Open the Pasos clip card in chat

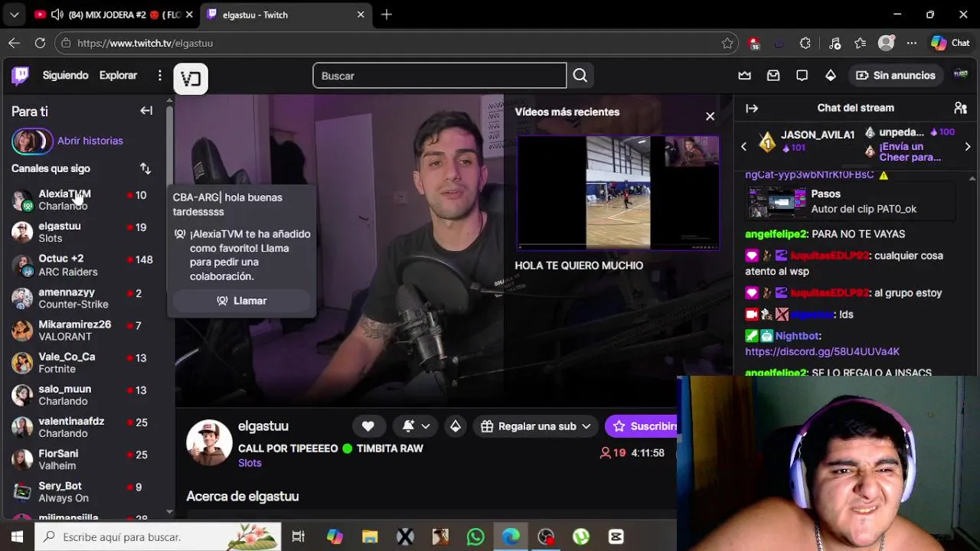pyautogui.click(x=851, y=201)
